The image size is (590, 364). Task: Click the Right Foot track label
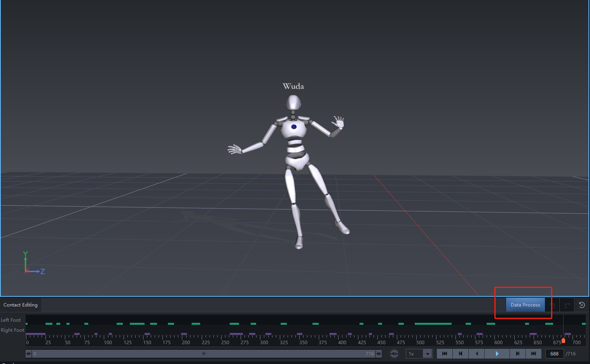pyautogui.click(x=12, y=330)
